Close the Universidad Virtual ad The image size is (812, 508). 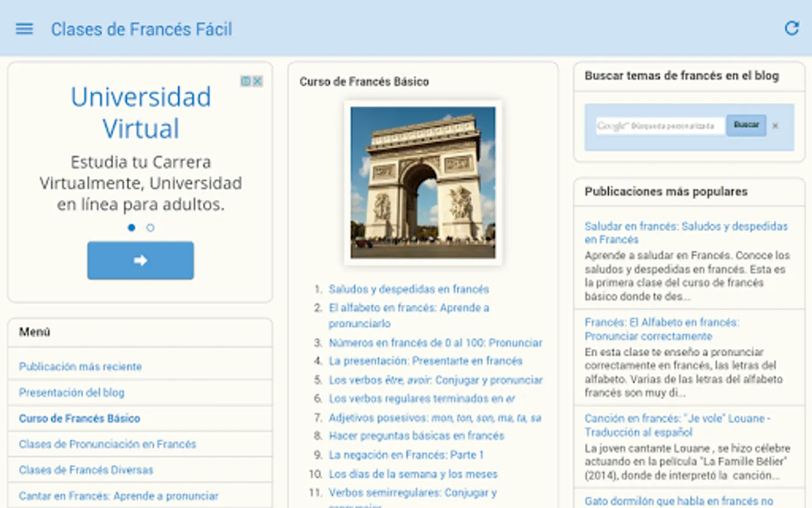(257, 81)
